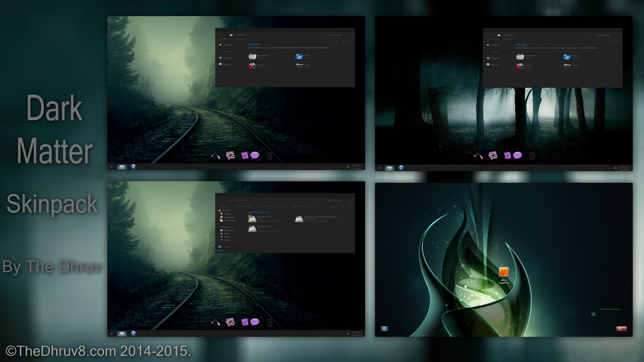Select Downloads under Favorites in Computer window
644x362 pixels.
coord(228,217)
